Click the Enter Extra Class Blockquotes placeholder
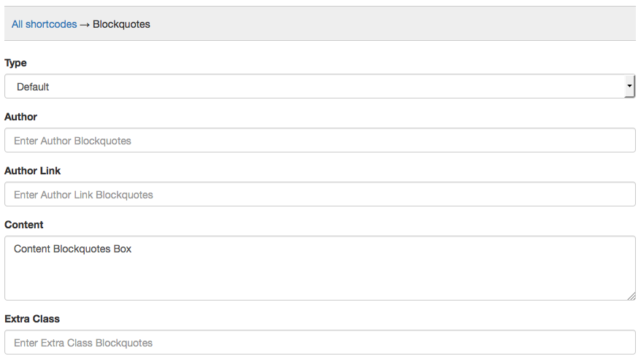Screen dimensions: 641x364 click(x=83, y=343)
